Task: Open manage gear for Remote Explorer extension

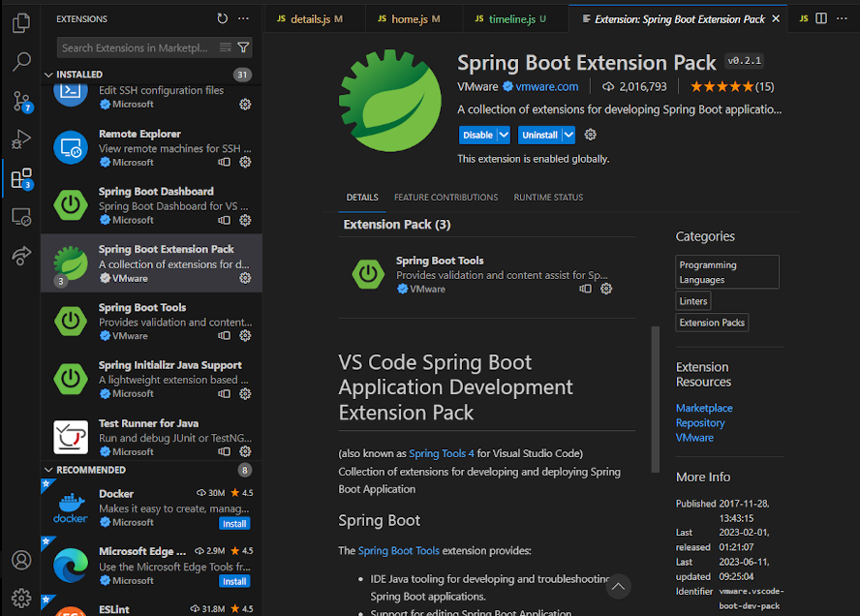Action: click(x=245, y=162)
